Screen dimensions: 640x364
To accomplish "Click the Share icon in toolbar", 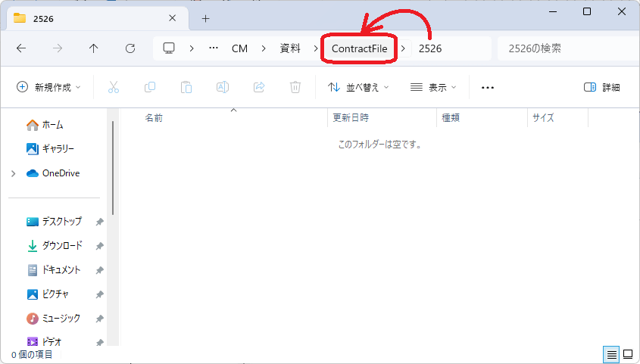I will [259, 87].
